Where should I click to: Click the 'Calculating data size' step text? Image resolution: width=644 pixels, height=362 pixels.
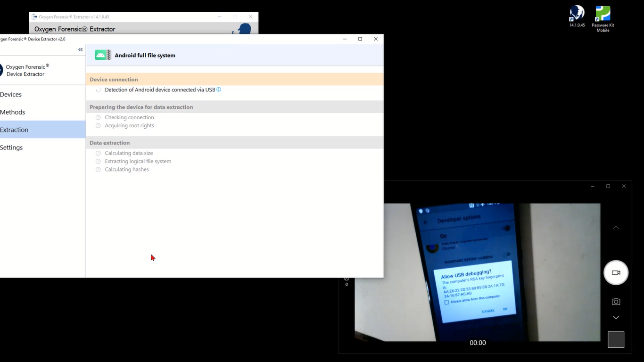[129, 153]
